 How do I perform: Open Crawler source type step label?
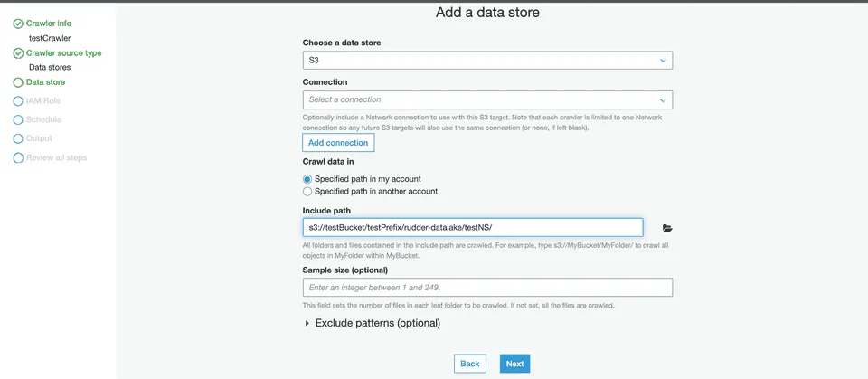point(63,53)
